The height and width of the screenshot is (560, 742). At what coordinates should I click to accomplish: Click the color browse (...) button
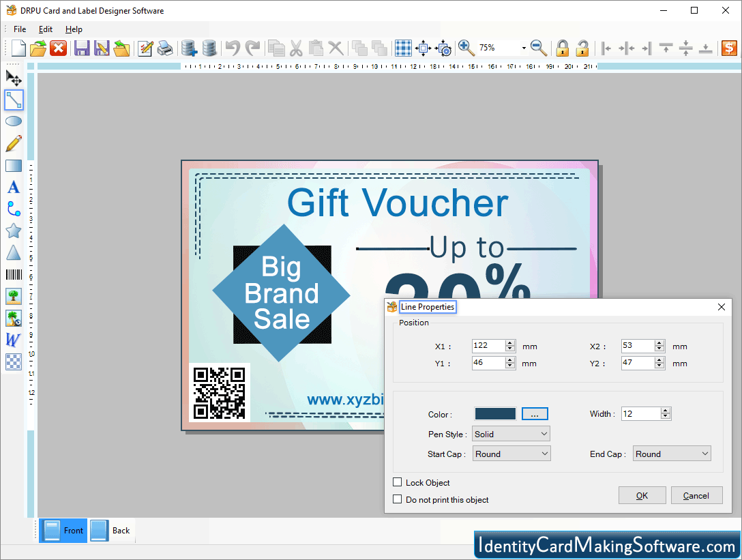click(535, 414)
